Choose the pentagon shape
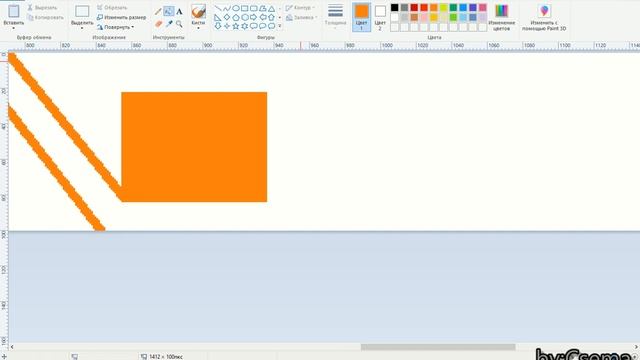 coord(236,17)
